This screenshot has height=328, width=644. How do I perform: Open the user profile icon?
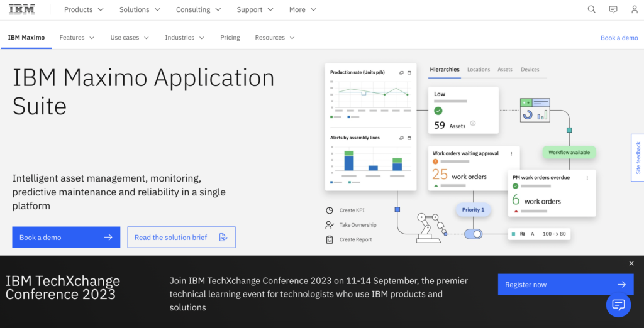[635, 9]
